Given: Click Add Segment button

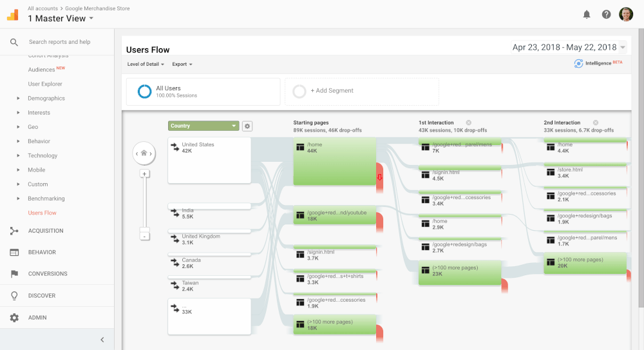Looking at the screenshot, I should [332, 91].
